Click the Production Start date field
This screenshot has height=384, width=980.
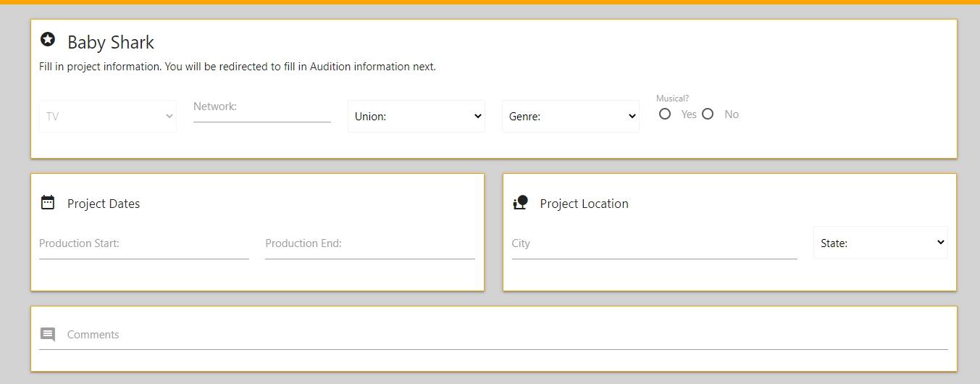[144, 244]
